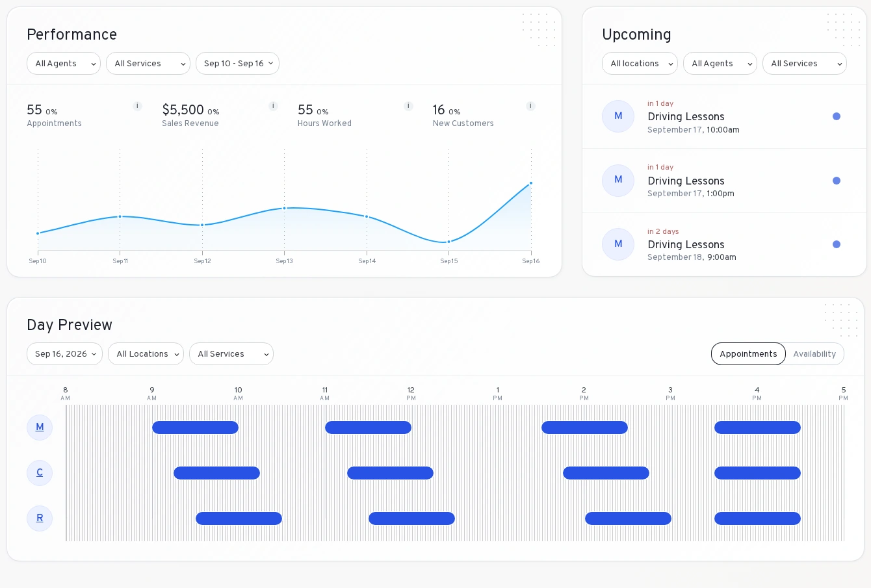
Task: Open the Sep 10 - Sep 16 date range picker
Action: click(x=237, y=64)
